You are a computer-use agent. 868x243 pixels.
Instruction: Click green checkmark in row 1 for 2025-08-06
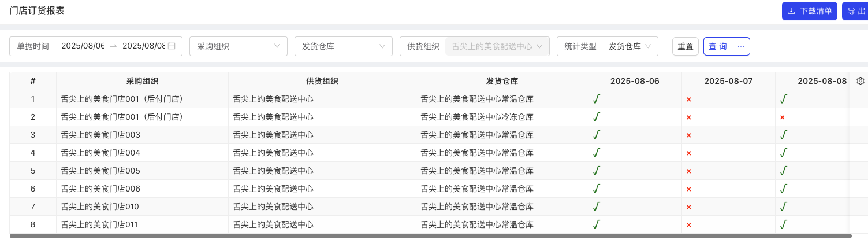coord(597,99)
